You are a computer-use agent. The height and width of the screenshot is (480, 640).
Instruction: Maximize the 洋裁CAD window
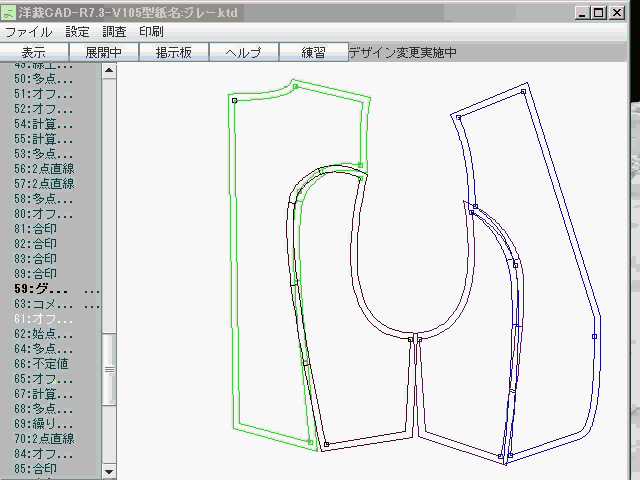pos(599,13)
